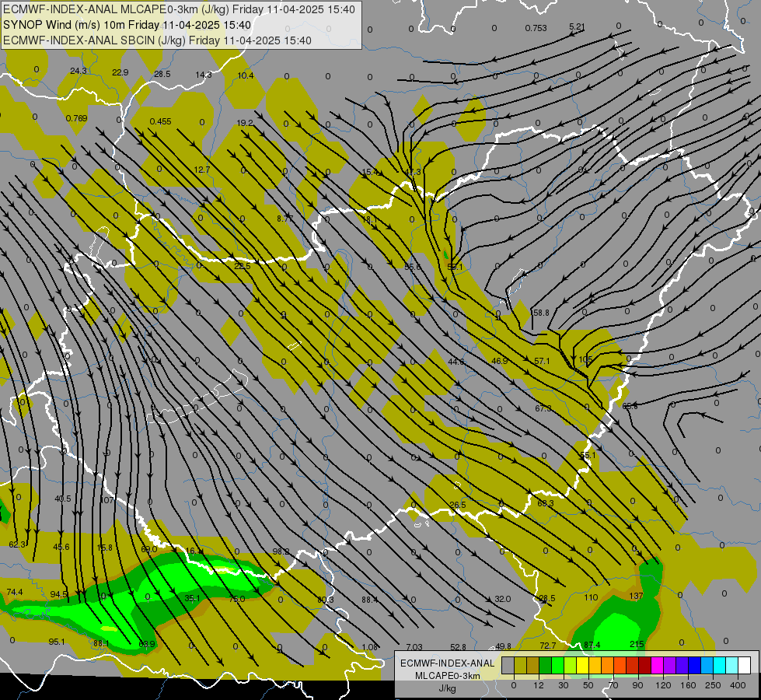The width and height of the screenshot is (761, 700).
Task: Click the map value 107
Action: click(x=106, y=500)
